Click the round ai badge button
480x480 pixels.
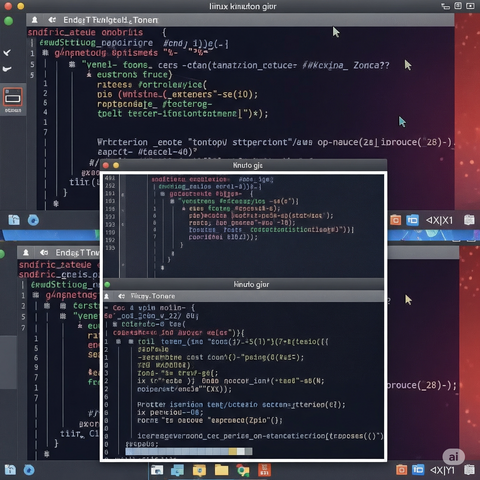click(453, 457)
